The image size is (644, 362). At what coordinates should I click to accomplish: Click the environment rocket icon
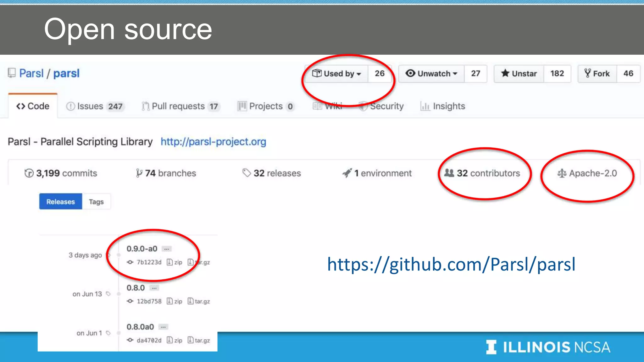(x=347, y=173)
